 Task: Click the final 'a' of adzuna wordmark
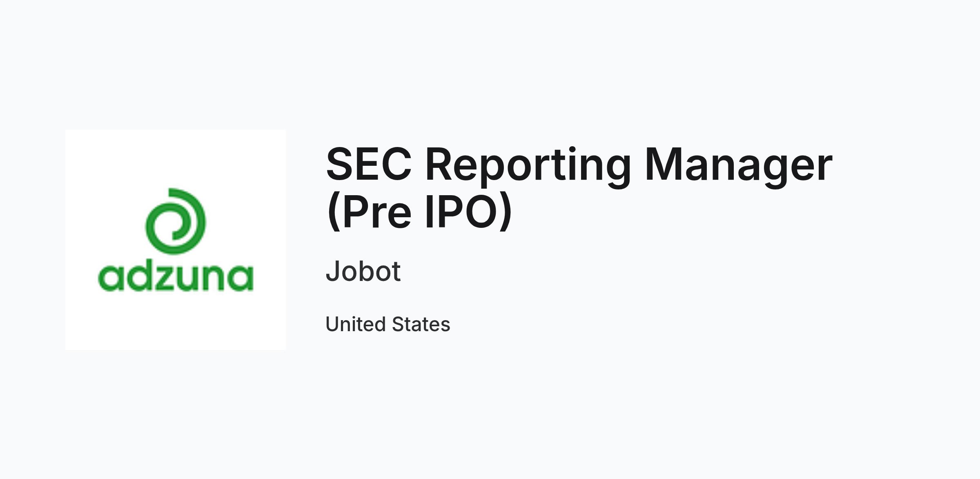(241, 278)
